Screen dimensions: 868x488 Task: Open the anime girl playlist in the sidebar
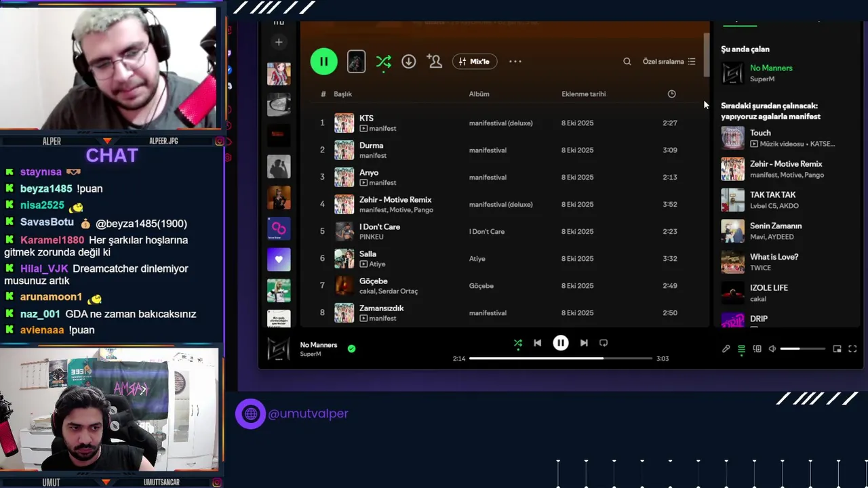(279, 73)
